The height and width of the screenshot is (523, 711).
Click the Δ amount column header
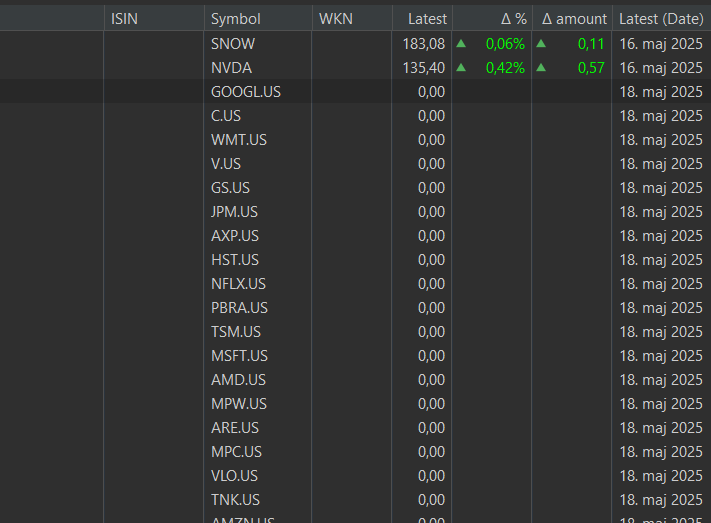(x=574, y=19)
